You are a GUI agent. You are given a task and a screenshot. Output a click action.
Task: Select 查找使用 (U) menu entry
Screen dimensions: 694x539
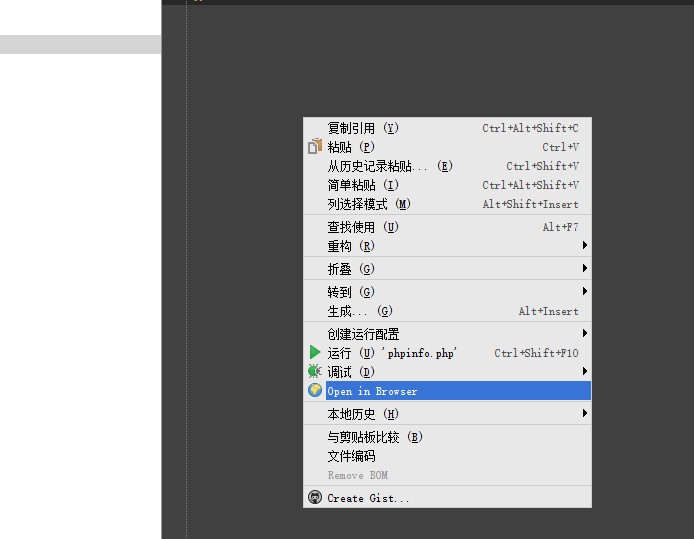(x=447, y=227)
